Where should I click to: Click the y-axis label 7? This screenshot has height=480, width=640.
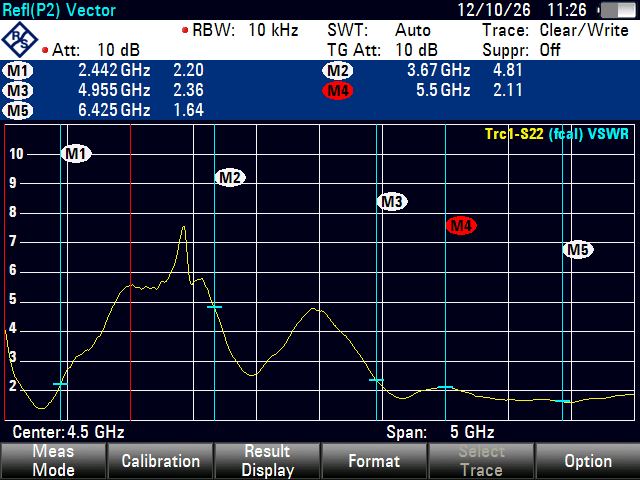click(x=12, y=241)
